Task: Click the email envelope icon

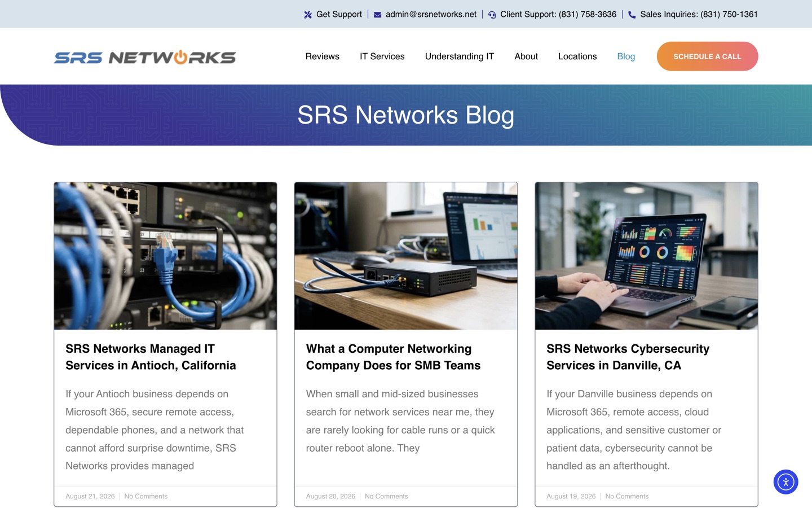Action: (x=377, y=15)
